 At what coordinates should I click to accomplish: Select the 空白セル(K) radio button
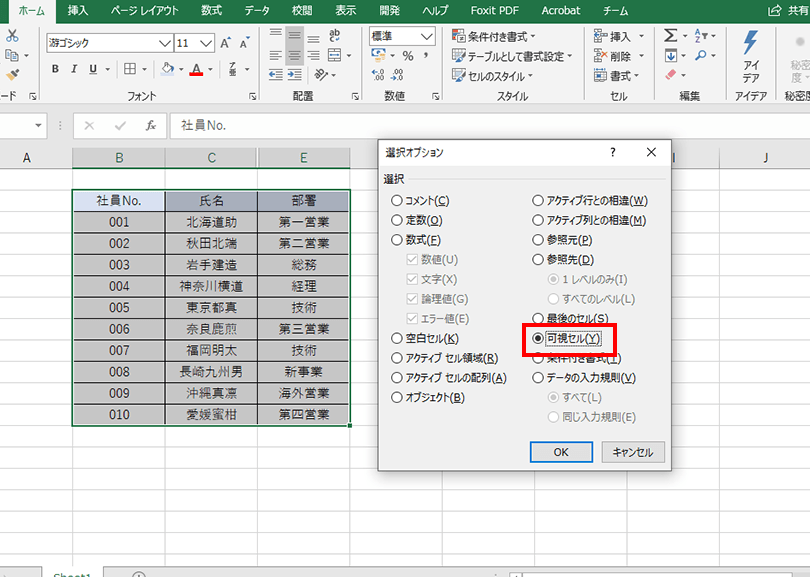pyautogui.click(x=396, y=338)
